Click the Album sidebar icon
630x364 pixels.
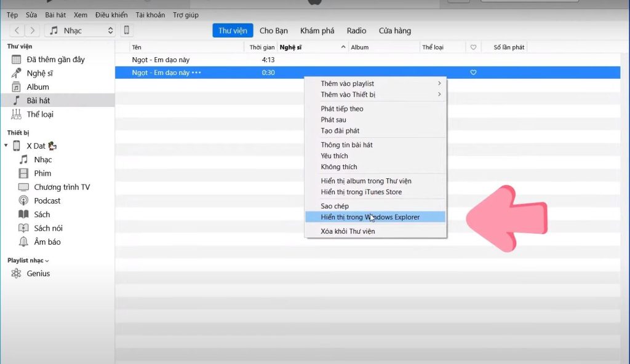click(16, 87)
